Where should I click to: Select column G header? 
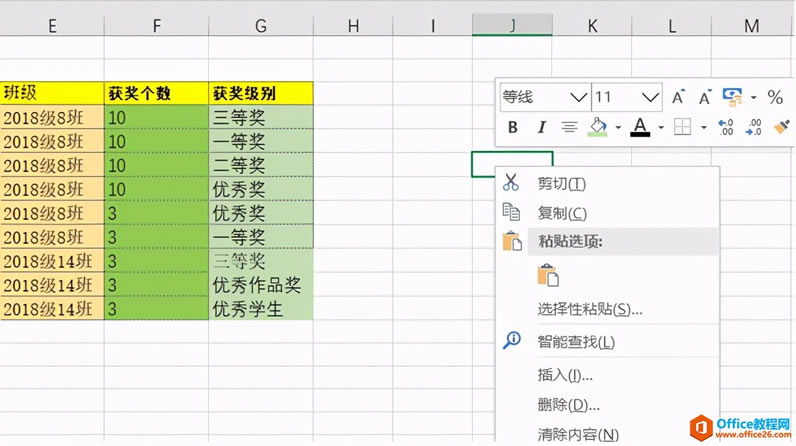click(261, 25)
